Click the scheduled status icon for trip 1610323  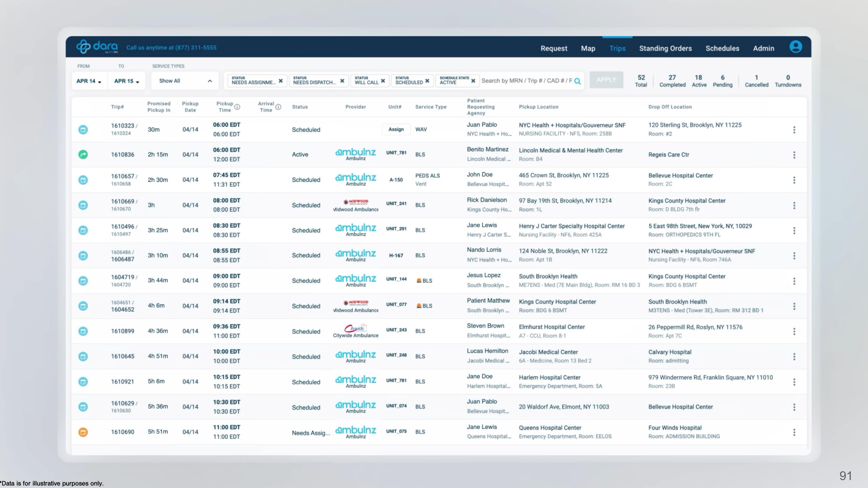[83, 130]
